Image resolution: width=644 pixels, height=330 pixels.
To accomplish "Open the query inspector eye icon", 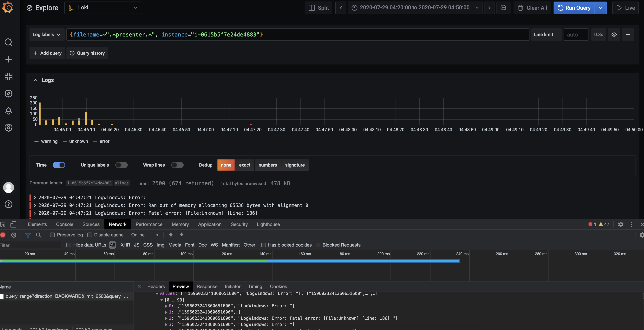I will (614, 35).
